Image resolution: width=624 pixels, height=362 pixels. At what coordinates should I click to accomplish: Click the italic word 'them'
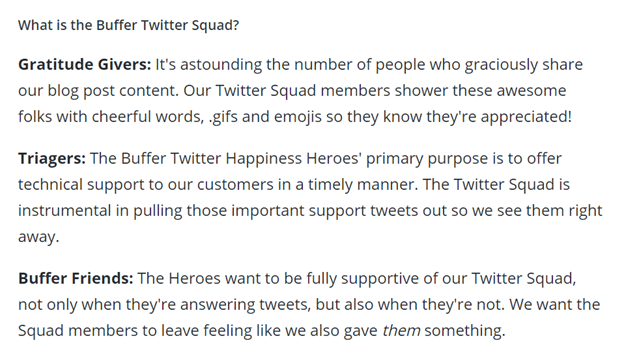coord(401,331)
